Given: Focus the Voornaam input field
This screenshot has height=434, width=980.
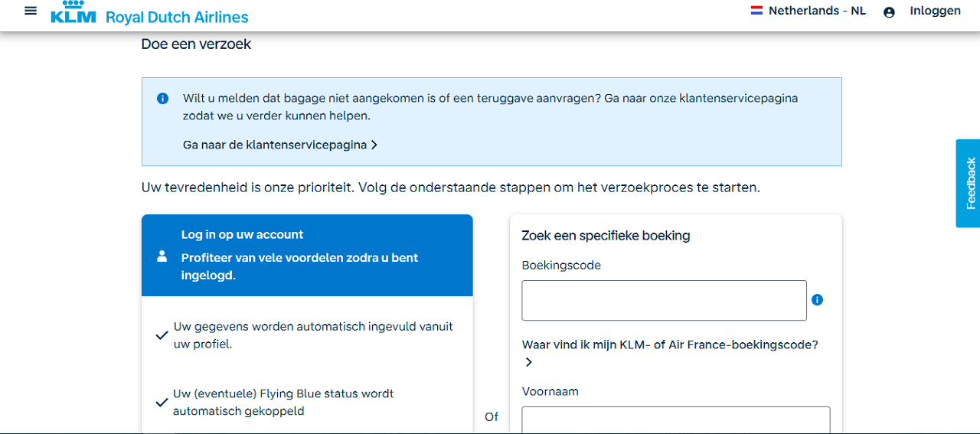Looking at the screenshot, I should [x=676, y=419].
